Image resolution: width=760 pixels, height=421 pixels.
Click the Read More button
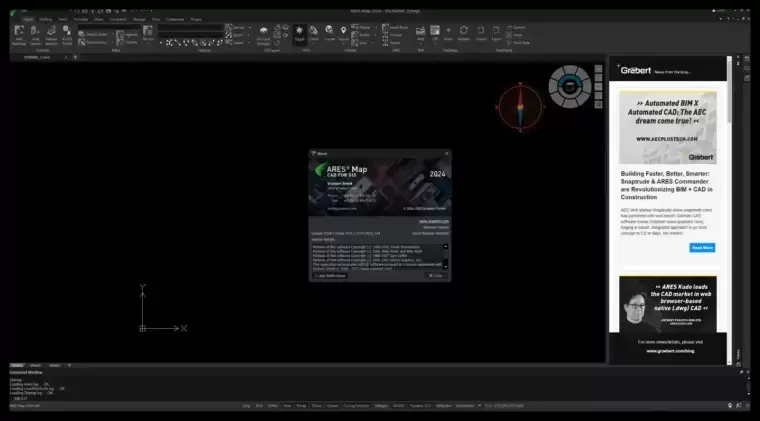[x=702, y=248]
